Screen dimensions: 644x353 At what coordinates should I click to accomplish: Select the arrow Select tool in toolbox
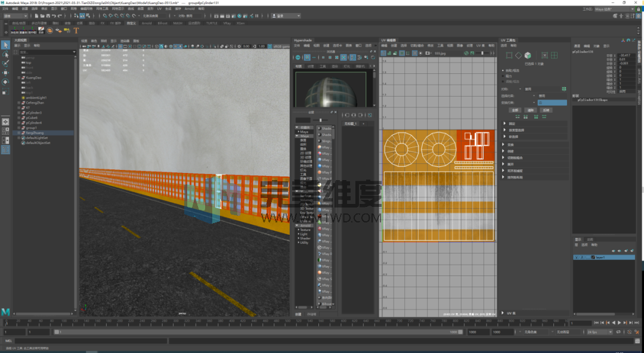(x=5, y=45)
